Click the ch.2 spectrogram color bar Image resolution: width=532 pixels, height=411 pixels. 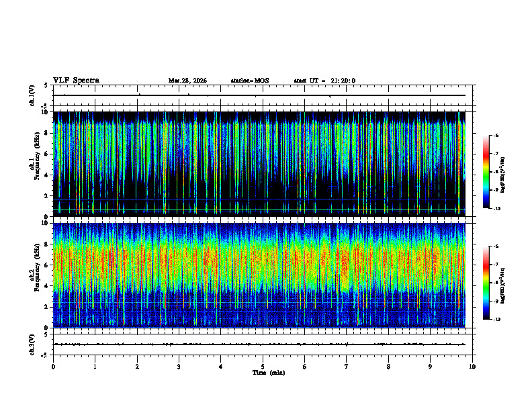486,283
